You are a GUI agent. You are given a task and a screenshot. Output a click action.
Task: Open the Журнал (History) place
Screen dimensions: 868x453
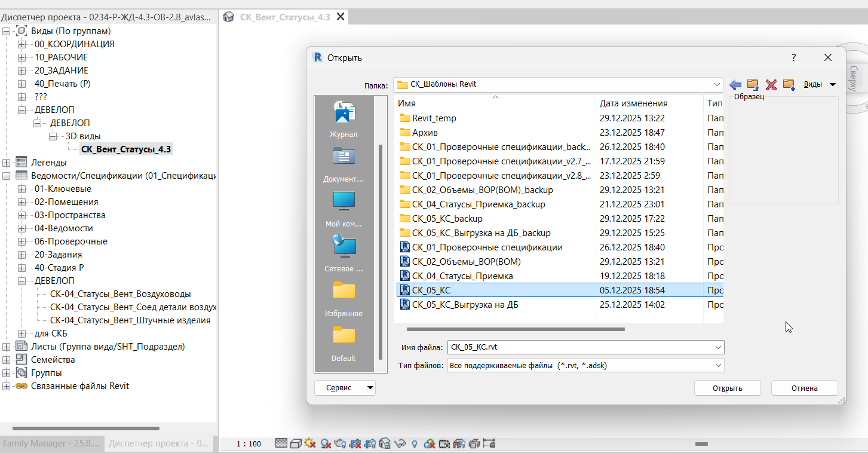[343, 120]
